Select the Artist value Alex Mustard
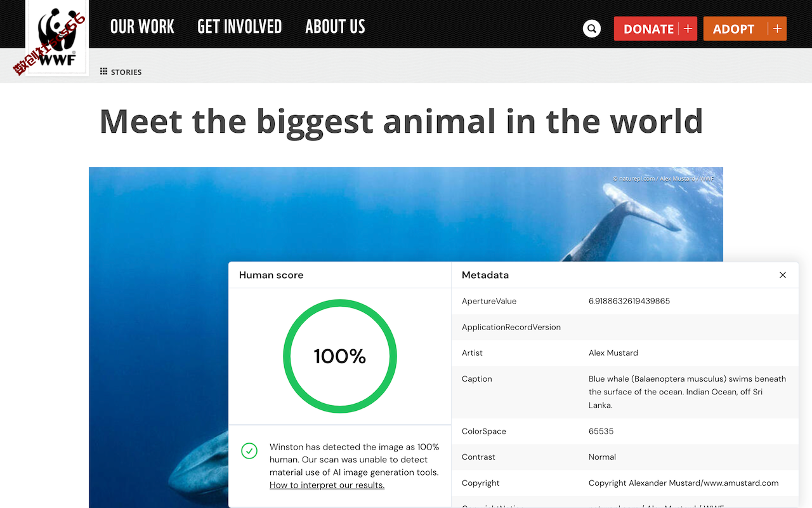This screenshot has width=812, height=508. 613,352
